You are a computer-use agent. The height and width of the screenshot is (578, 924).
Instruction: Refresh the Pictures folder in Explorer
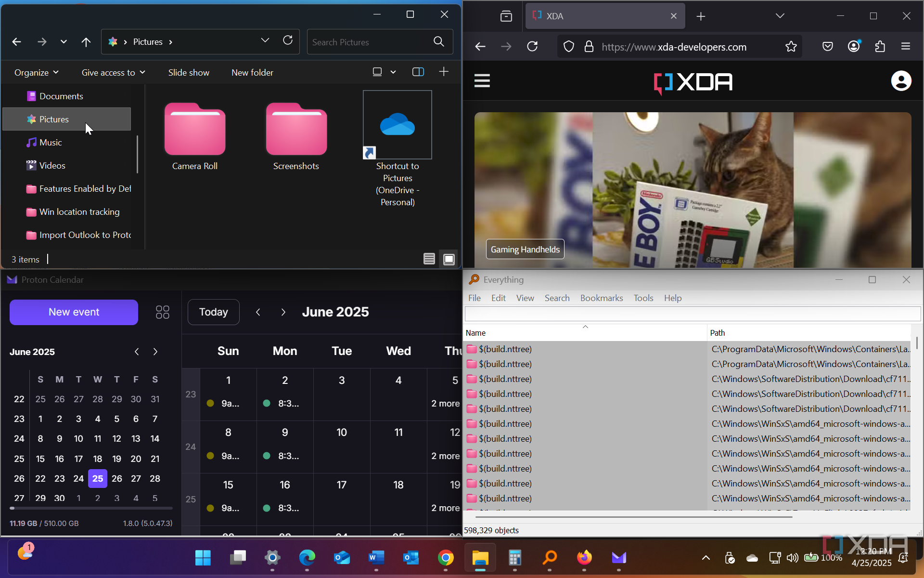tap(288, 40)
